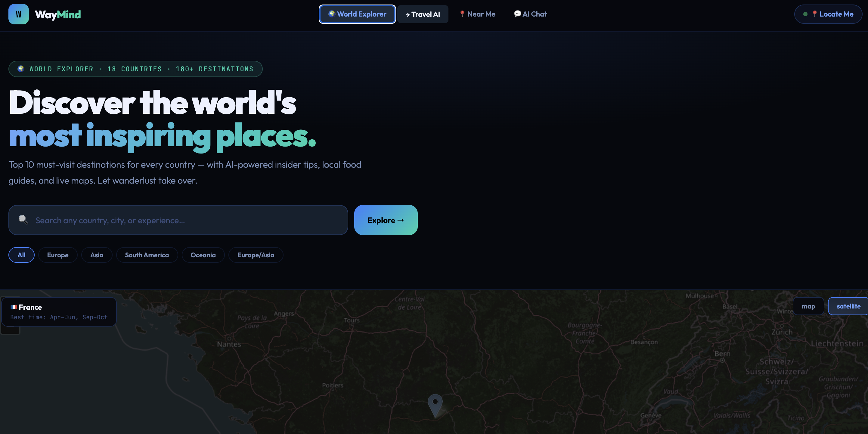
Task: Open the AI Chat tab
Action: point(530,14)
